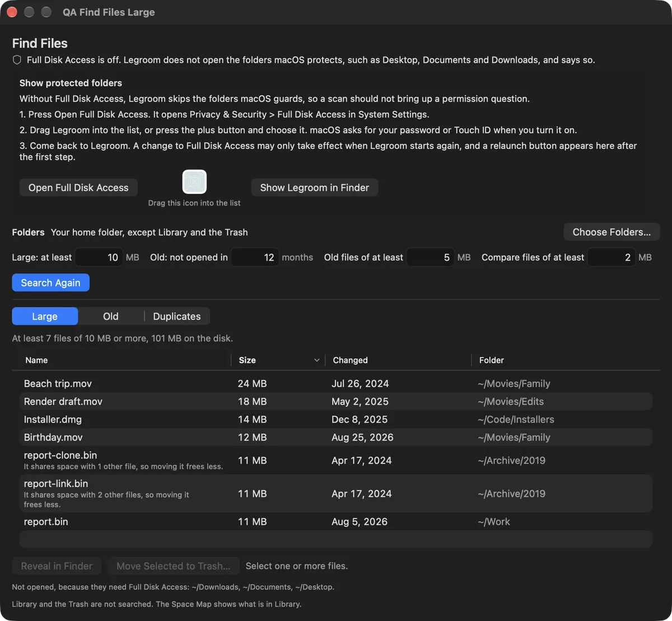This screenshot has height=621, width=672.
Task: Click the 14 MB size cell
Action: (x=252, y=419)
